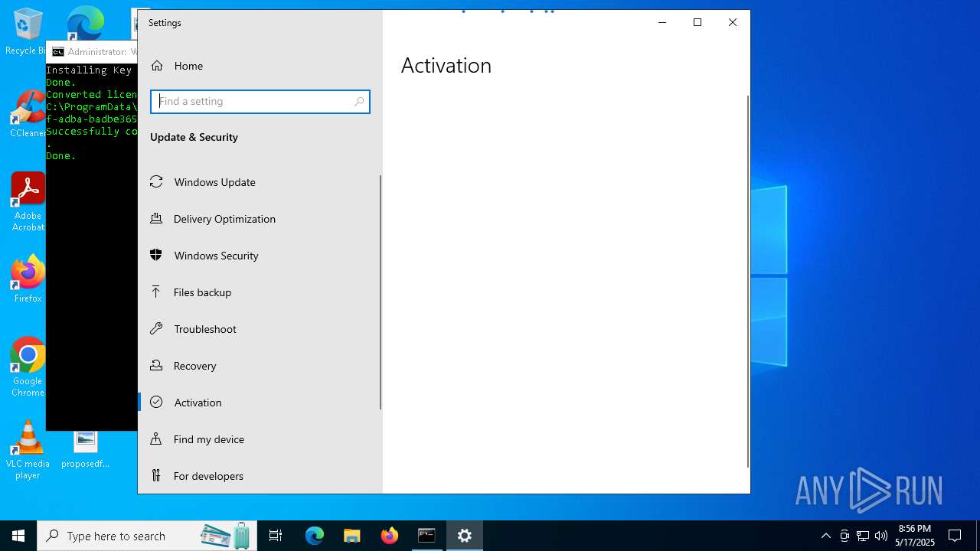This screenshot has width=980, height=551.
Task: Click the Windows Update refresh icon
Action: tap(156, 182)
